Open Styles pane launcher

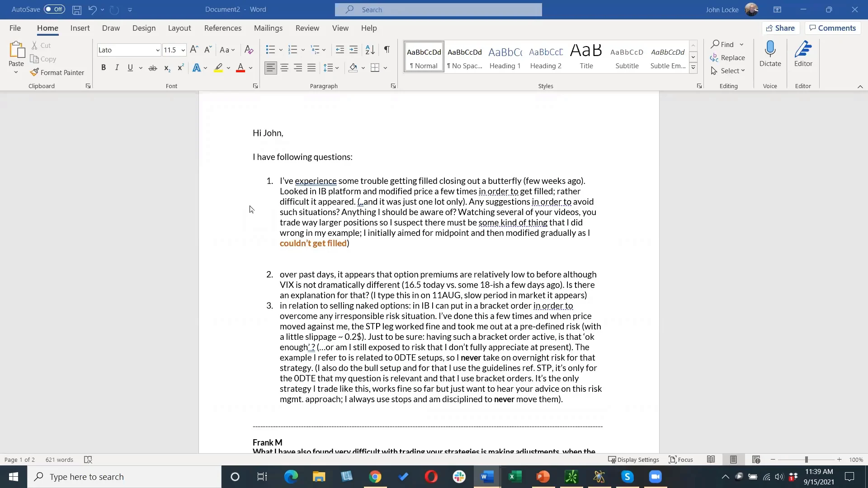(x=699, y=86)
